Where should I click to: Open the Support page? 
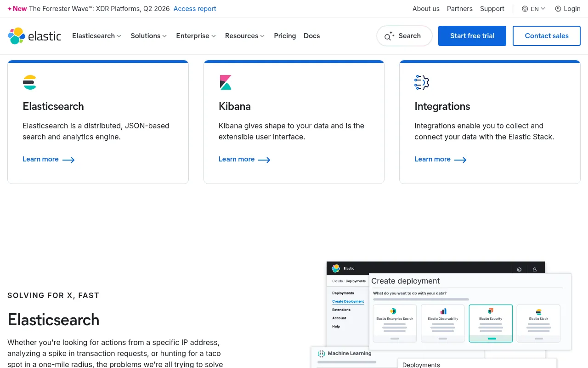click(492, 9)
